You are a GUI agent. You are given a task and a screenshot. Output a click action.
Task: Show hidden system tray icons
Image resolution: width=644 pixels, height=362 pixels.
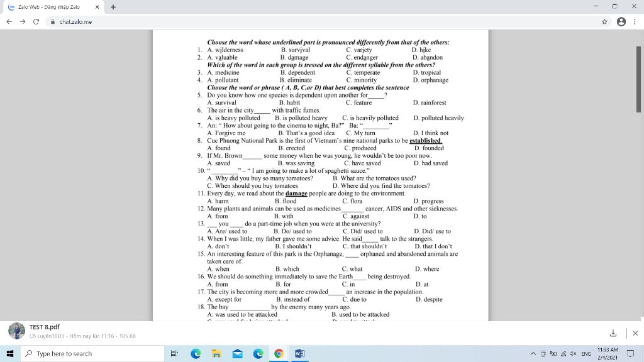[533, 353]
